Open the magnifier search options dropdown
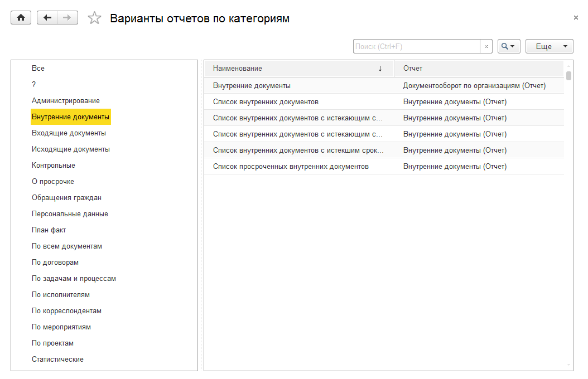Screen dimensions: 588x379 point(508,47)
